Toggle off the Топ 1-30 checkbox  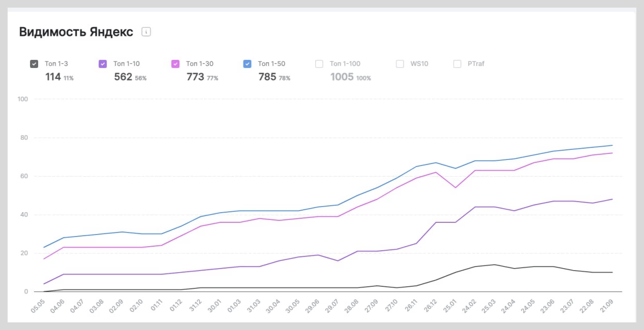(x=175, y=64)
